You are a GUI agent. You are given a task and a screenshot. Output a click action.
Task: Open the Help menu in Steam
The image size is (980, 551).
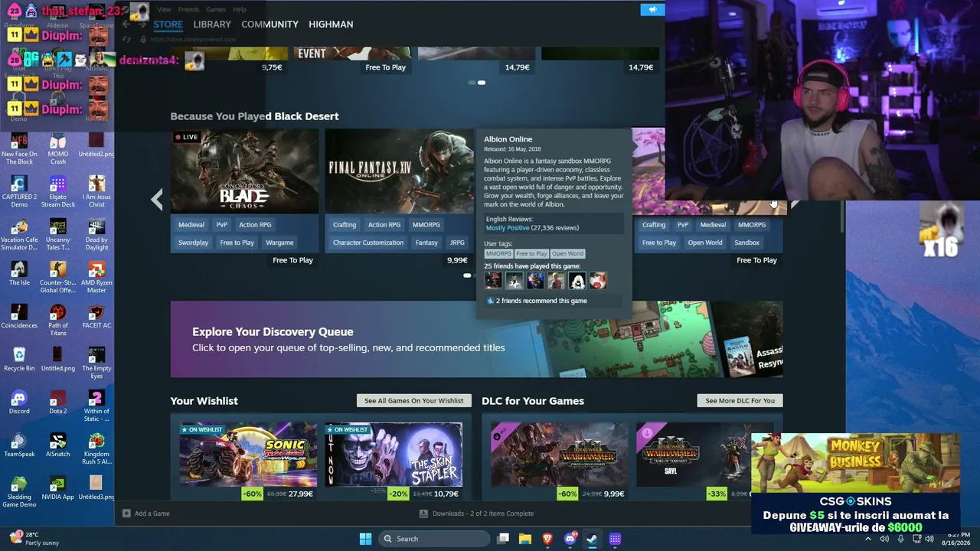point(239,9)
